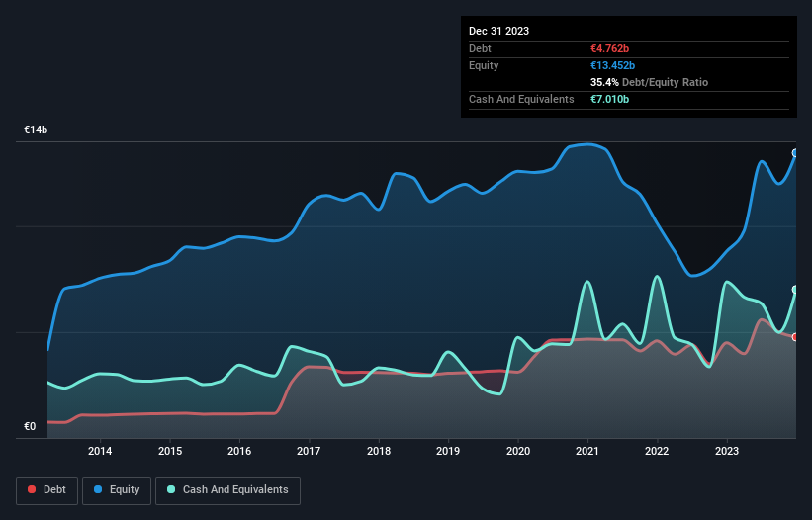Click the €4.762b debt value
This screenshot has width=812, height=520.
pyautogui.click(x=609, y=48)
